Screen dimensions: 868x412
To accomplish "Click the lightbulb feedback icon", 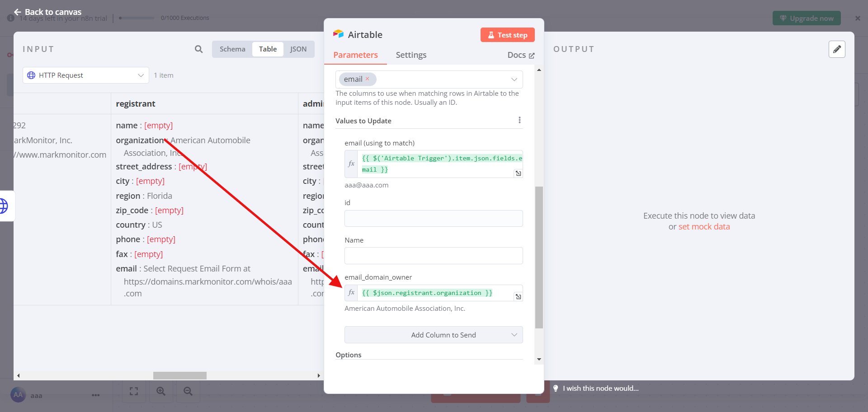I will pyautogui.click(x=556, y=388).
